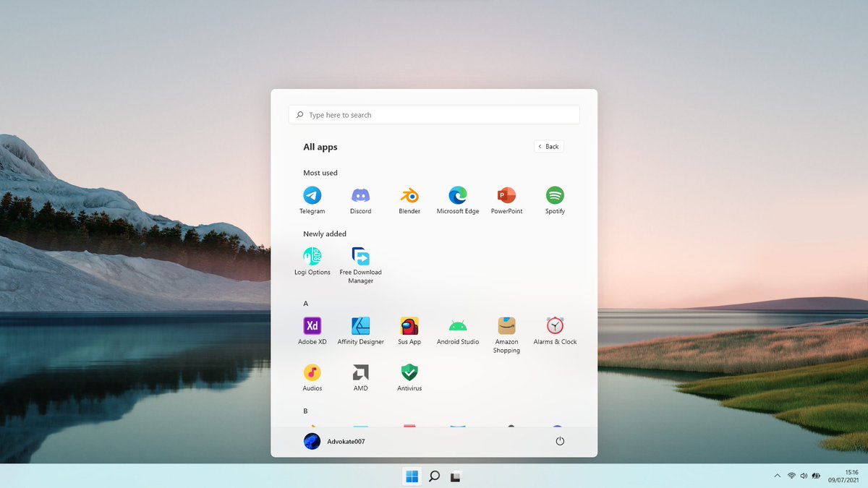
Task: Open Amazon Shopping
Action: [506, 335]
